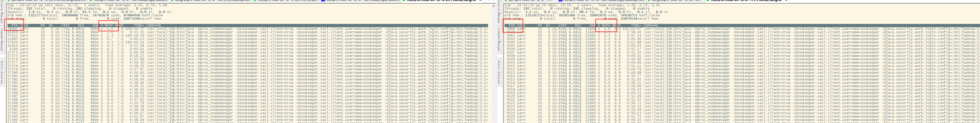Select the process row with PID 57373

pos(247,53)
